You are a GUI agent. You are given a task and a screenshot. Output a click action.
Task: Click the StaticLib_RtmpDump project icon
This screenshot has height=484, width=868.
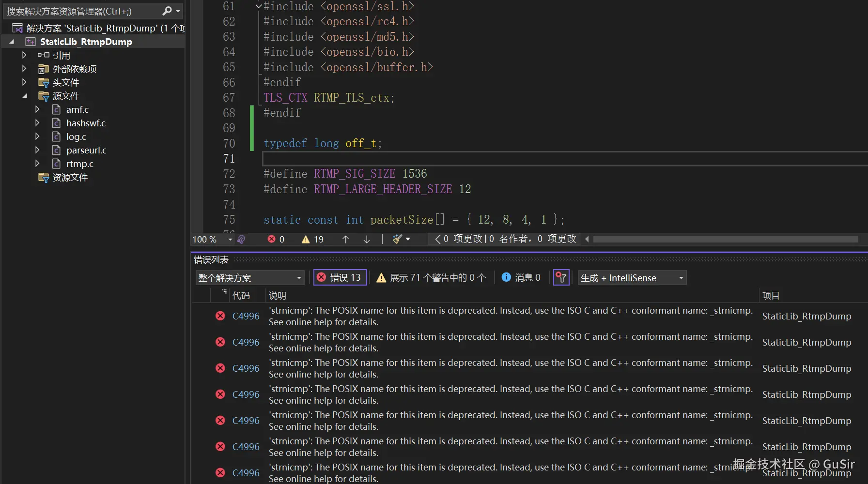[31, 42]
